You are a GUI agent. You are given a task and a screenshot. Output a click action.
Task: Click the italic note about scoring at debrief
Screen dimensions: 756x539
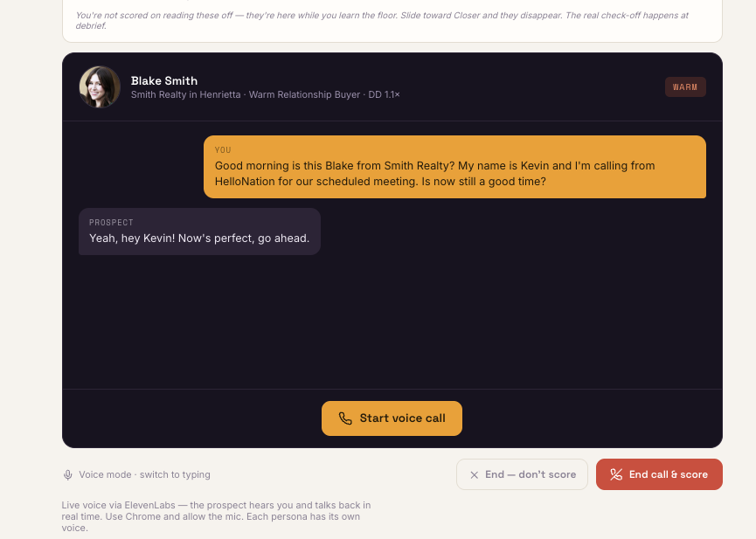pos(382,20)
